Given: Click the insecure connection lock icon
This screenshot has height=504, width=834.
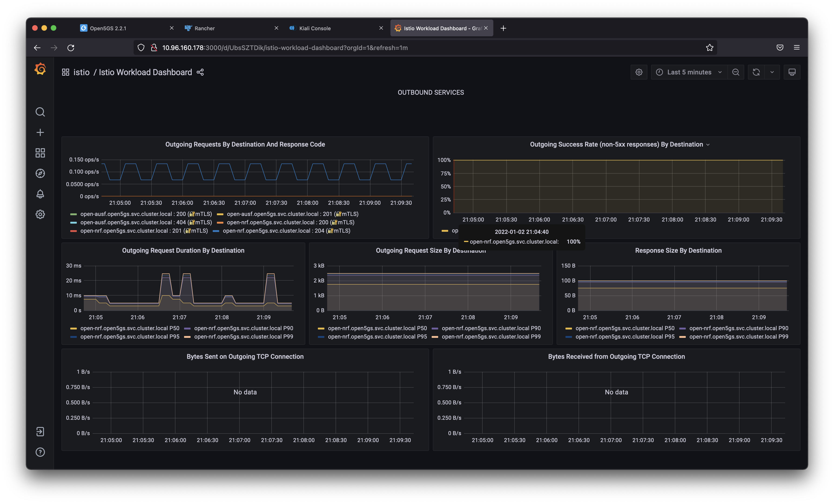Looking at the screenshot, I should pos(154,48).
